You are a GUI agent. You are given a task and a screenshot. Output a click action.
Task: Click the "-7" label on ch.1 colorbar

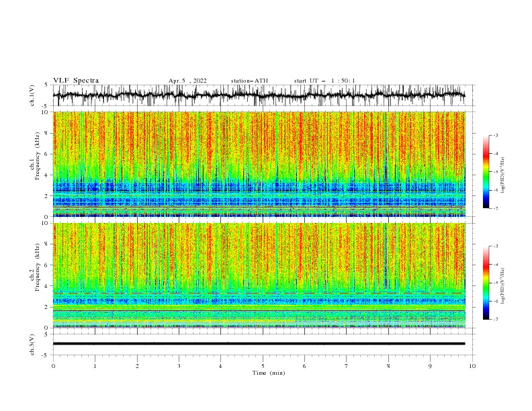pyautogui.click(x=495, y=208)
